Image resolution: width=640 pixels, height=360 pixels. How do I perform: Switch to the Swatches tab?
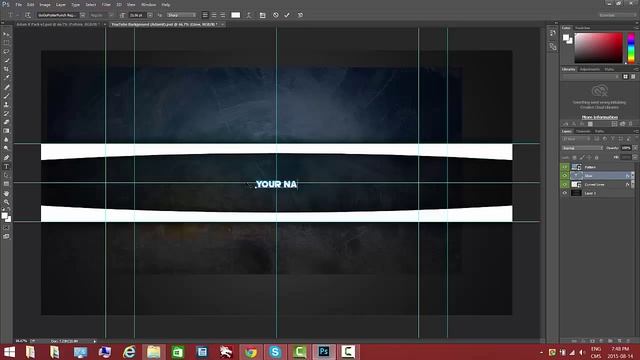582,28
